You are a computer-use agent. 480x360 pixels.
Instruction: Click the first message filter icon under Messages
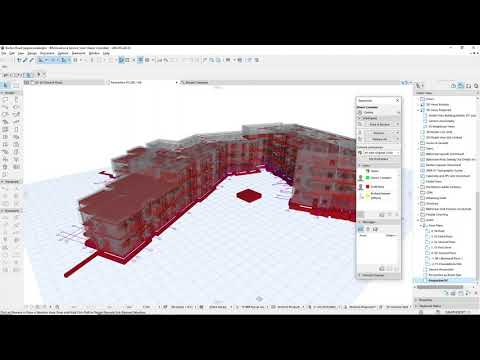pos(361,229)
